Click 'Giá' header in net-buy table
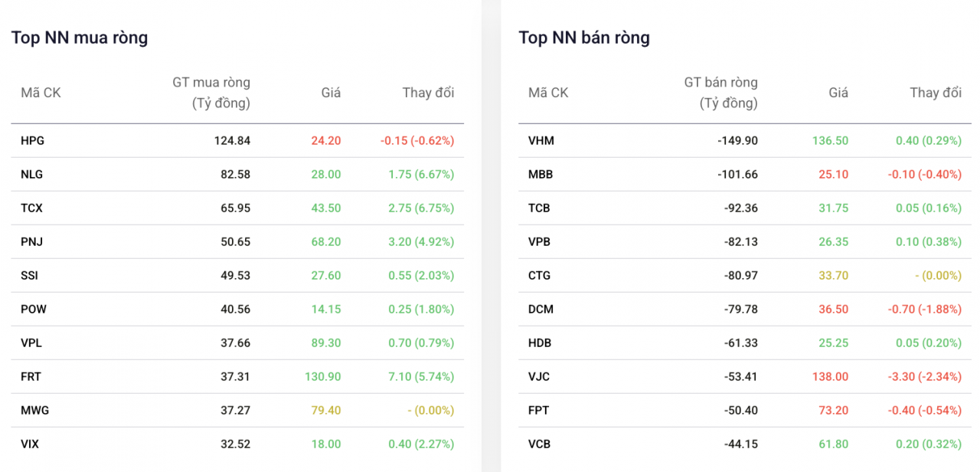 (x=331, y=93)
